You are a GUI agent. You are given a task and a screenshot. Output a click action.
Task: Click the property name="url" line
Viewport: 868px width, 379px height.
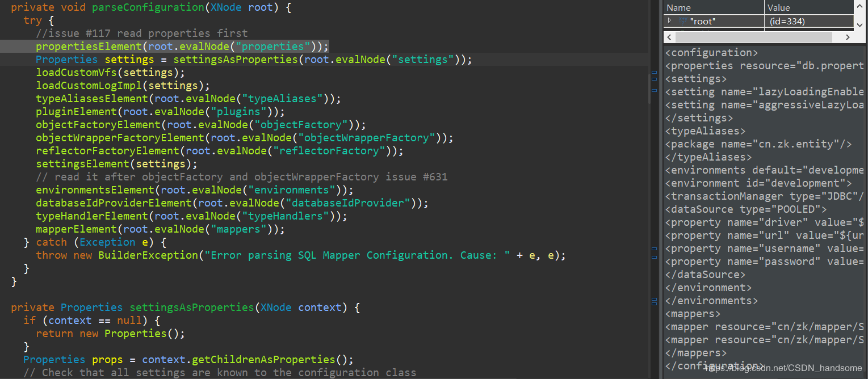765,235
